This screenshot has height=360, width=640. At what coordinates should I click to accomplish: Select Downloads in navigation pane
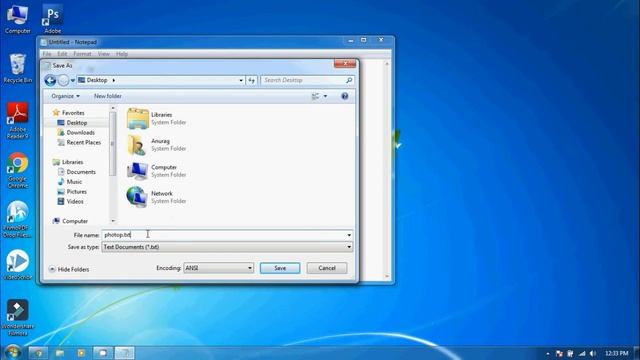(76, 133)
